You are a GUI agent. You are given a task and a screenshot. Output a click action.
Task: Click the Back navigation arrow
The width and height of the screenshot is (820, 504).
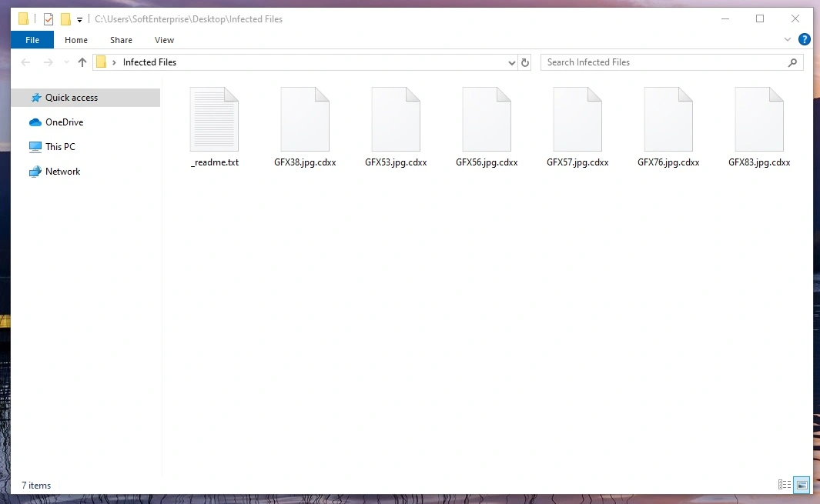click(25, 62)
